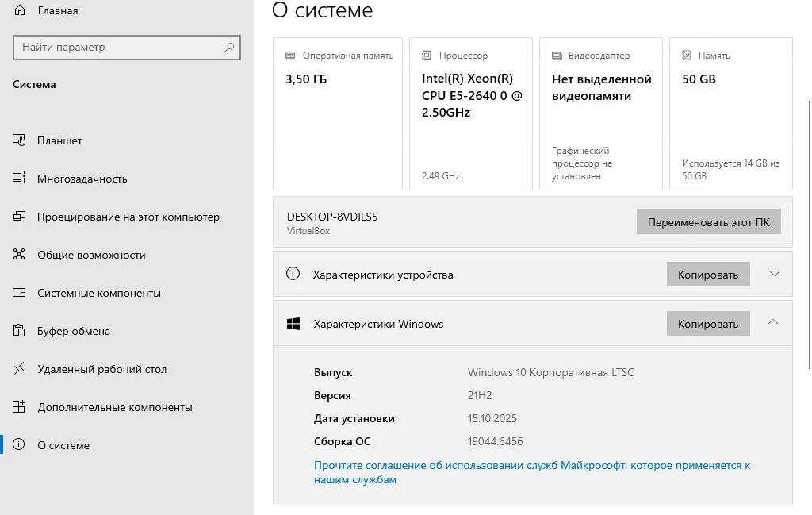Copy the Характеристики Windows specifications
The image size is (812, 515).
(707, 324)
